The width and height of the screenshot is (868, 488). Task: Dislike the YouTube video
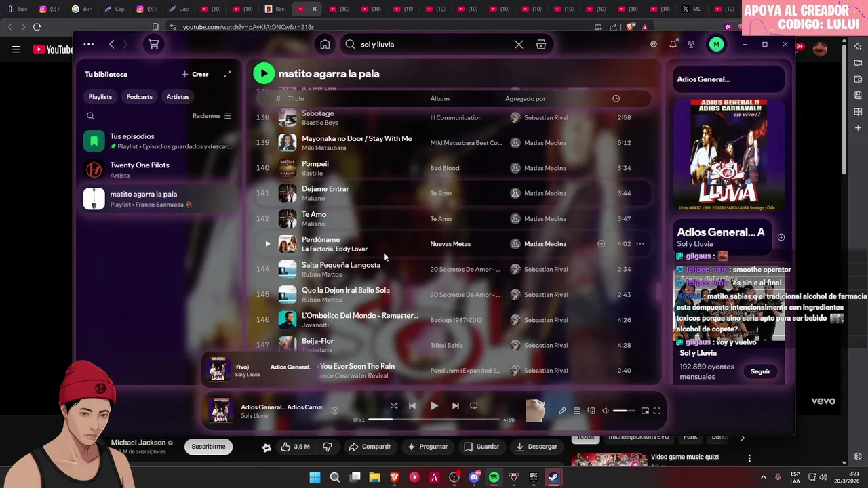pyautogui.click(x=328, y=447)
